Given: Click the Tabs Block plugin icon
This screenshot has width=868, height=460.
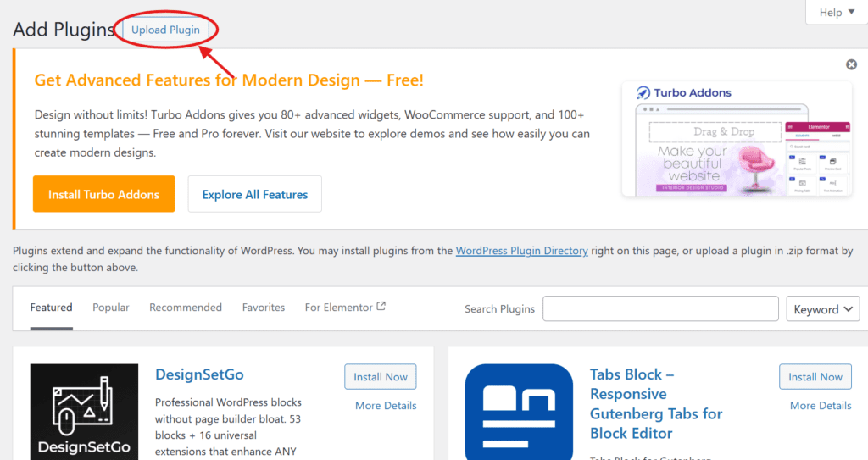Looking at the screenshot, I should (519, 412).
